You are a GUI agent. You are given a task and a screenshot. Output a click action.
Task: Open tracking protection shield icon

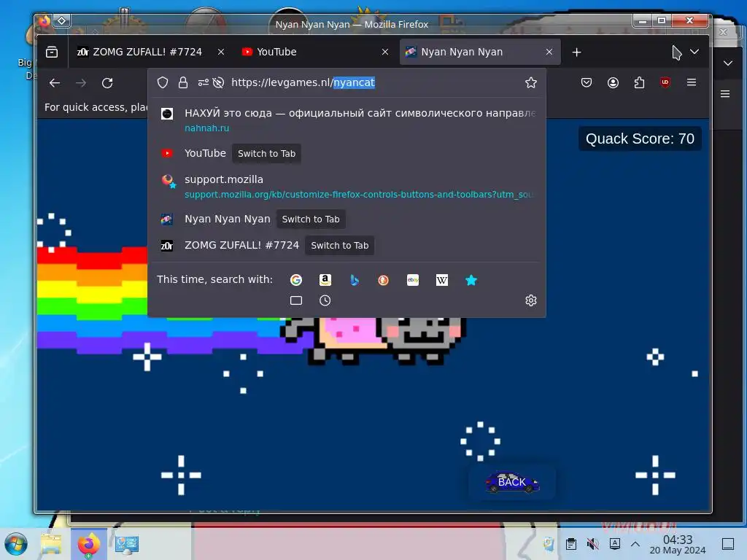(163, 83)
